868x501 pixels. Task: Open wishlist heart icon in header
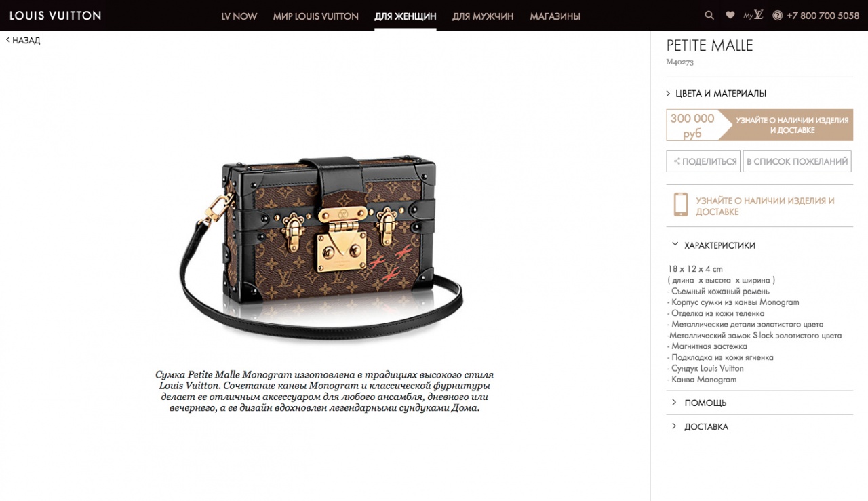pos(730,15)
